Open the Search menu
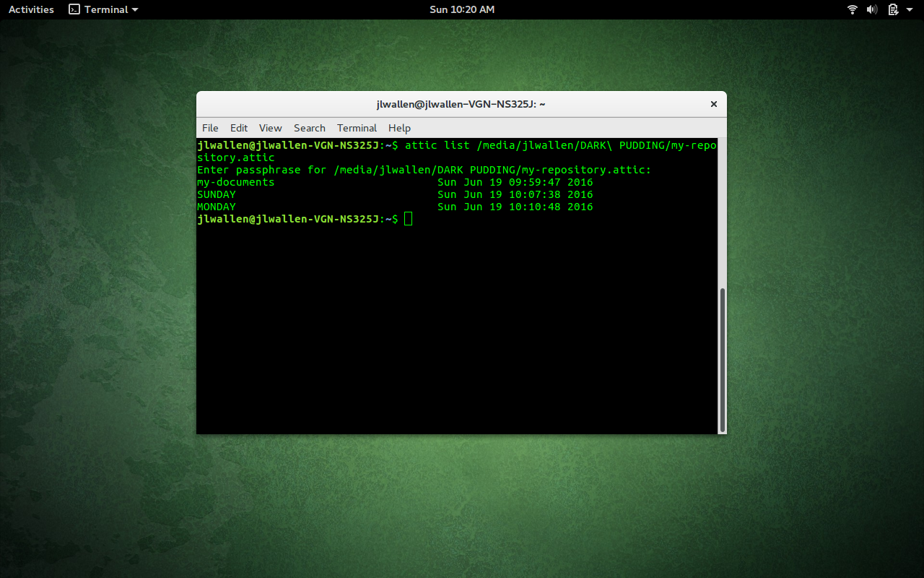Viewport: 924px width, 578px height. tap(310, 128)
